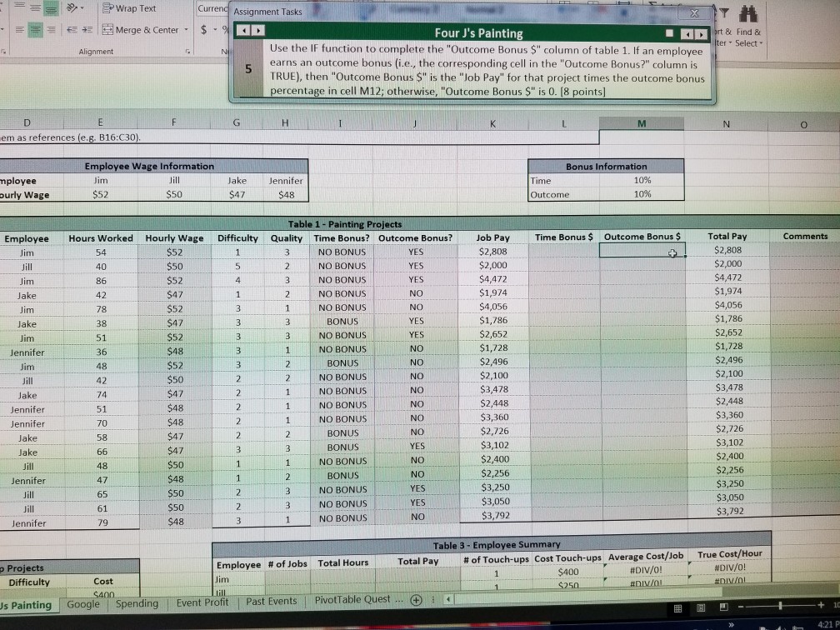840x630 pixels.
Task: Switch to the Past Events sheet tab
Action: coord(271,601)
